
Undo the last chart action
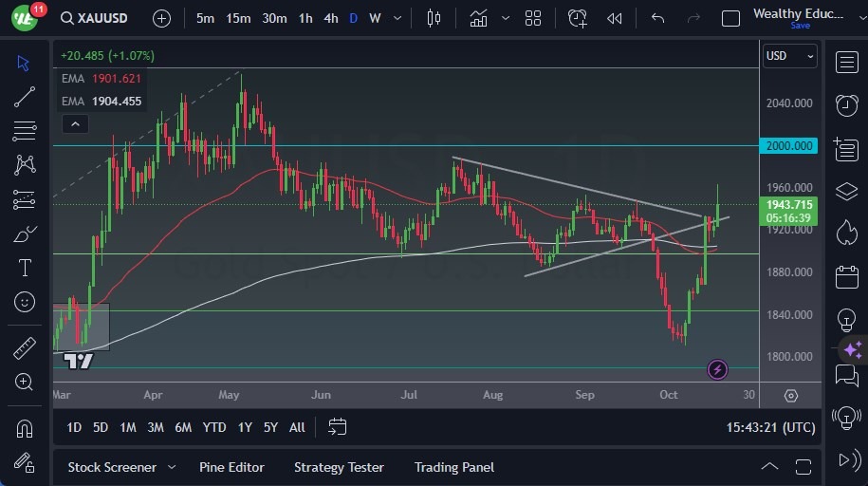[x=657, y=18]
